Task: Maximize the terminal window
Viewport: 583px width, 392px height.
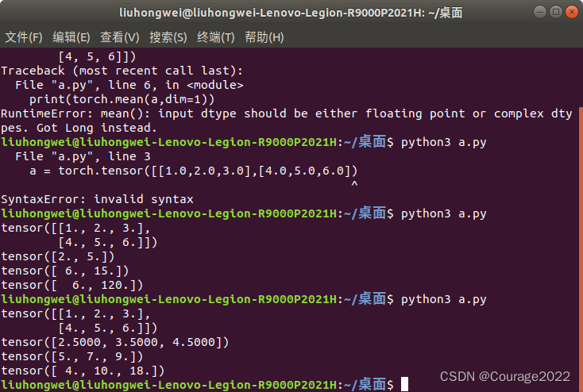Action: [556, 12]
